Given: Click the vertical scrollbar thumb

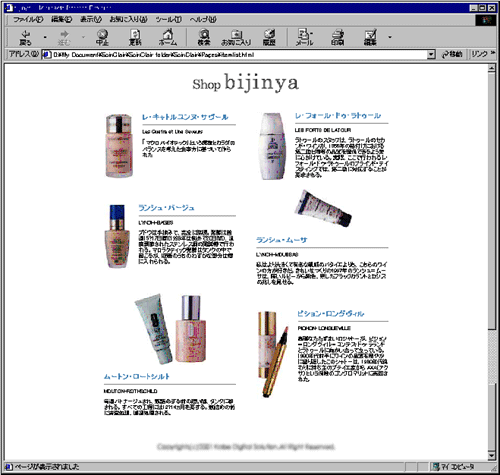Looking at the screenshot, I should [491, 201].
